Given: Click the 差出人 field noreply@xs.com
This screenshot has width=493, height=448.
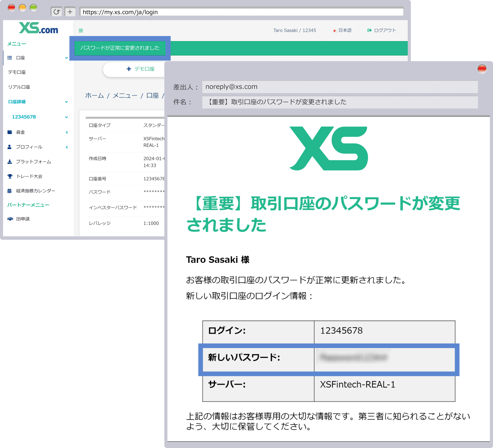Looking at the screenshot, I should [x=340, y=87].
